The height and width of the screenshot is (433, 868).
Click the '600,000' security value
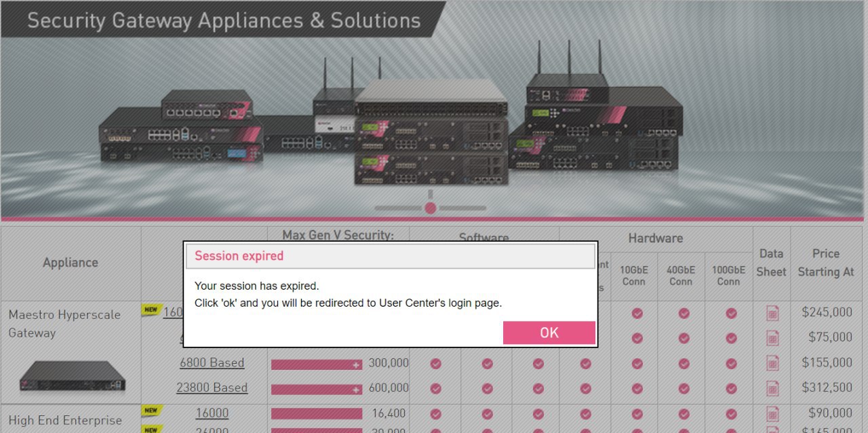pos(389,388)
